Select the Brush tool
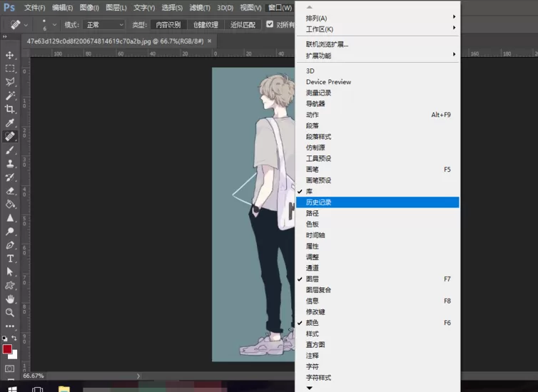The width and height of the screenshot is (538, 392). [x=9, y=150]
